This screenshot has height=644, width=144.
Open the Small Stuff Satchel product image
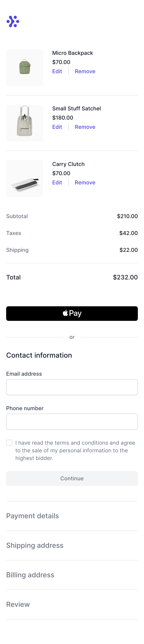(25, 123)
